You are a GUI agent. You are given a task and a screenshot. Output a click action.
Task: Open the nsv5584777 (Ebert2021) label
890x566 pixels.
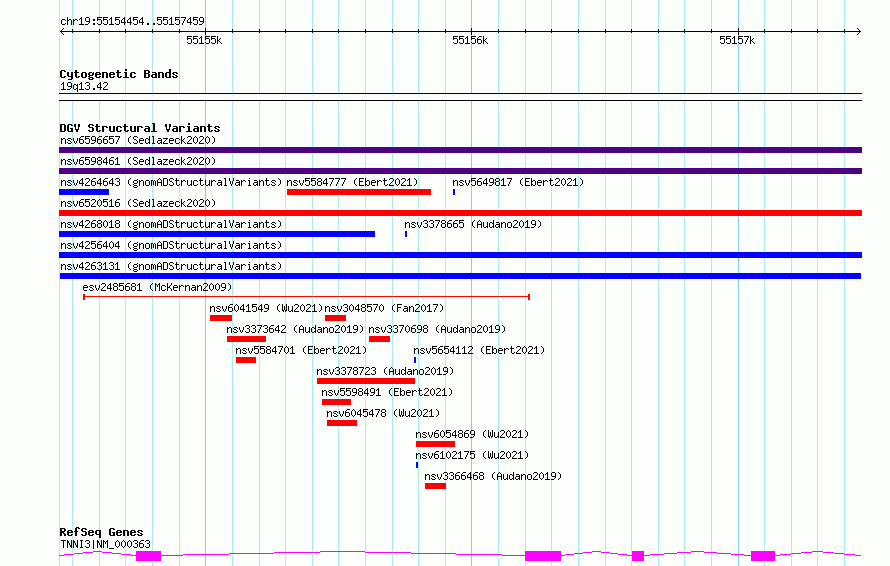[x=352, y=182]
